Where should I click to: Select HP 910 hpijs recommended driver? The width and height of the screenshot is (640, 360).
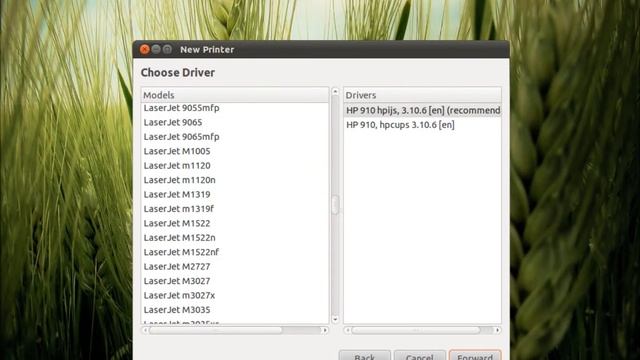422,110
